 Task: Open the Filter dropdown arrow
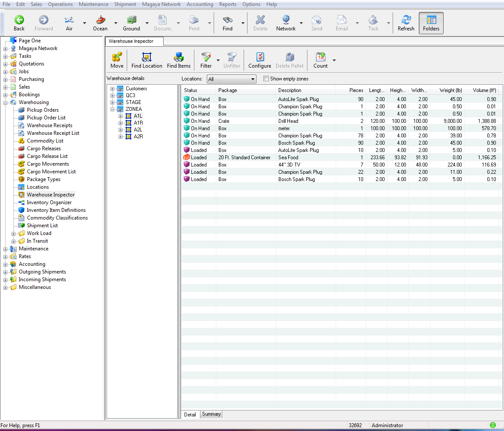[x=218, y=60]
